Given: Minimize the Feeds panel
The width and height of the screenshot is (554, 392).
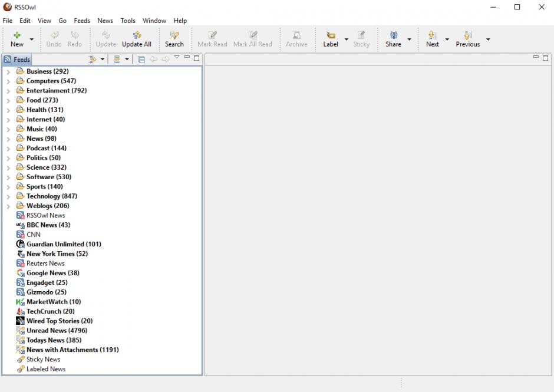Looking at the screenshot, I should [x=187, y=57].
